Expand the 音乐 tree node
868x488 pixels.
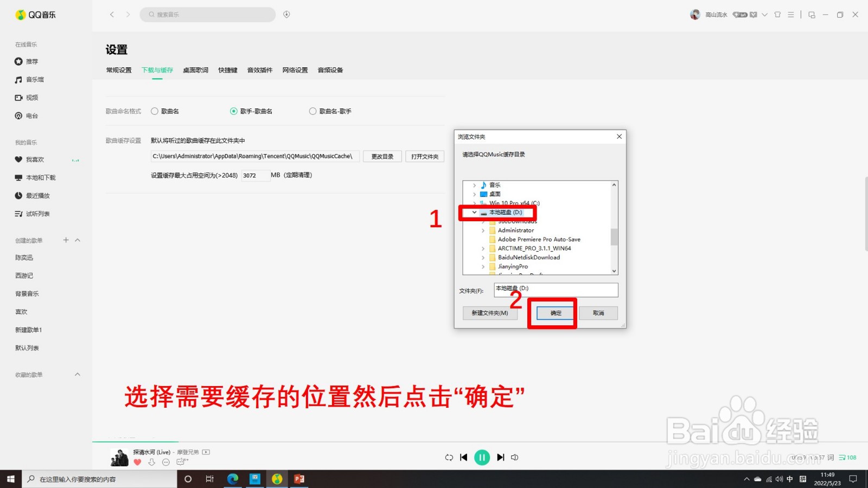[474, 185]
